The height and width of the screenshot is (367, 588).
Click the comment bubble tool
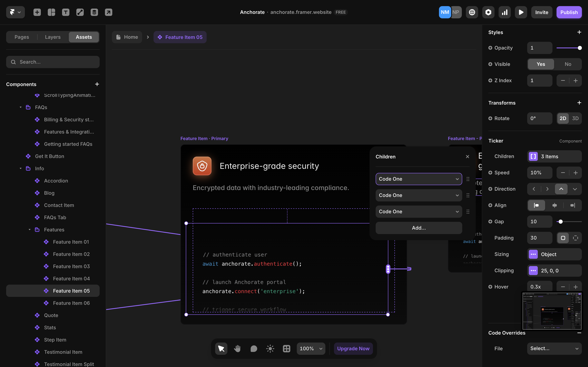click(x=254, y=349)
